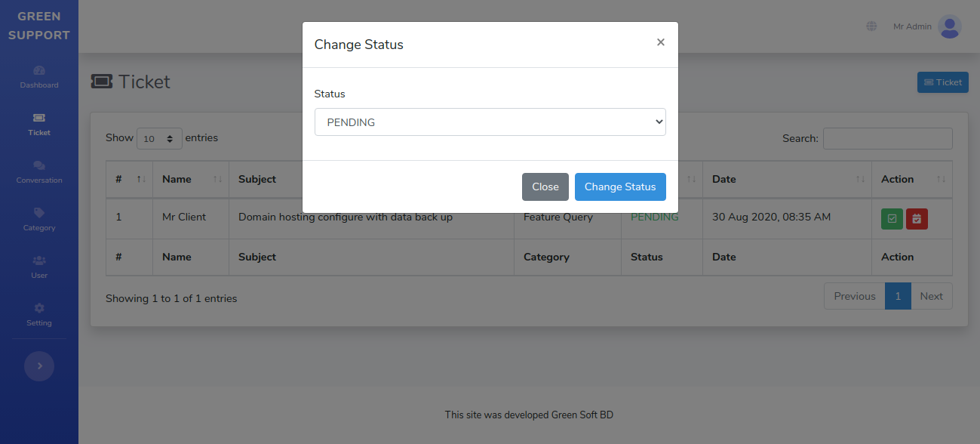
Task: Click inside the Search field
Action: coord(887,138)
